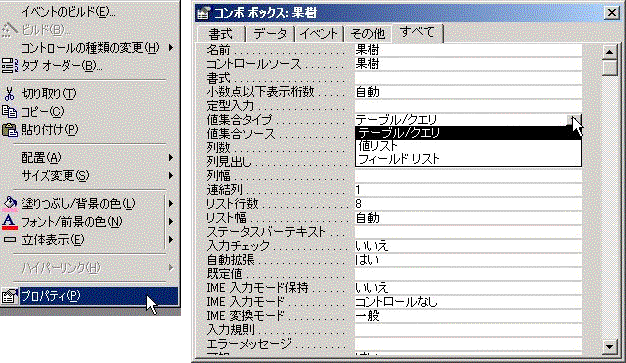Switch to the データ tab
Viewport: 626px width, 363px height.
click(270, 34)
